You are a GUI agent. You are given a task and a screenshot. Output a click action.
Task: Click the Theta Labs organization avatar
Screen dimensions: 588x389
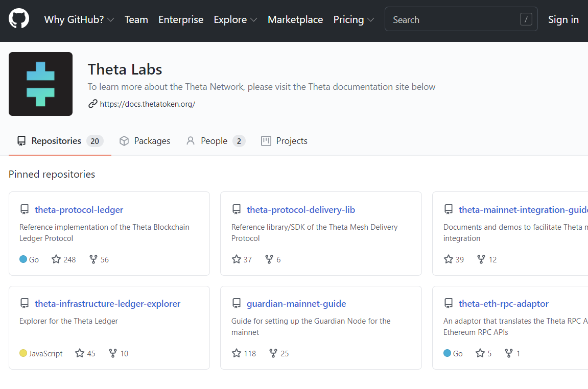coord(40,84)
